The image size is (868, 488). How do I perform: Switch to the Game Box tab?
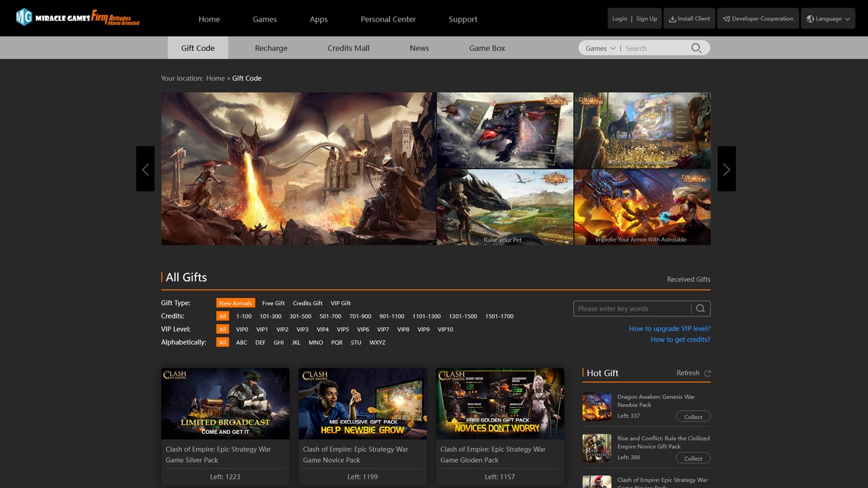(x=487, y=48)
